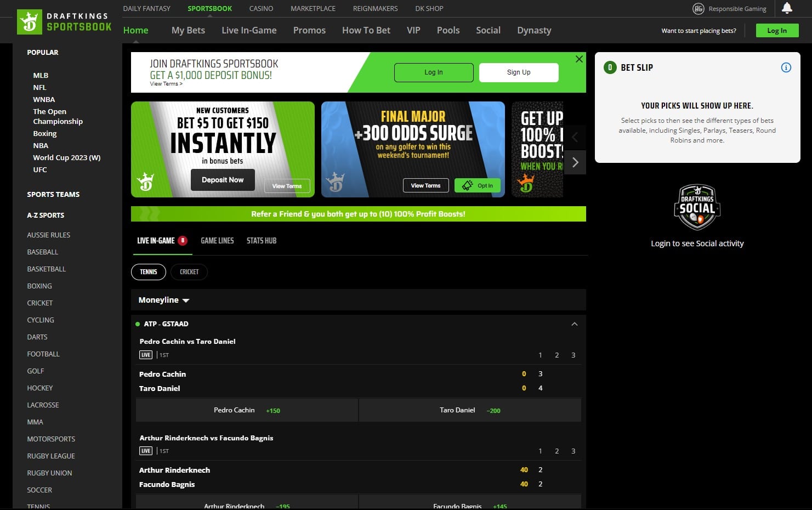
Task: Close the deposit bonus banner
Action: (x=579, y=59)
